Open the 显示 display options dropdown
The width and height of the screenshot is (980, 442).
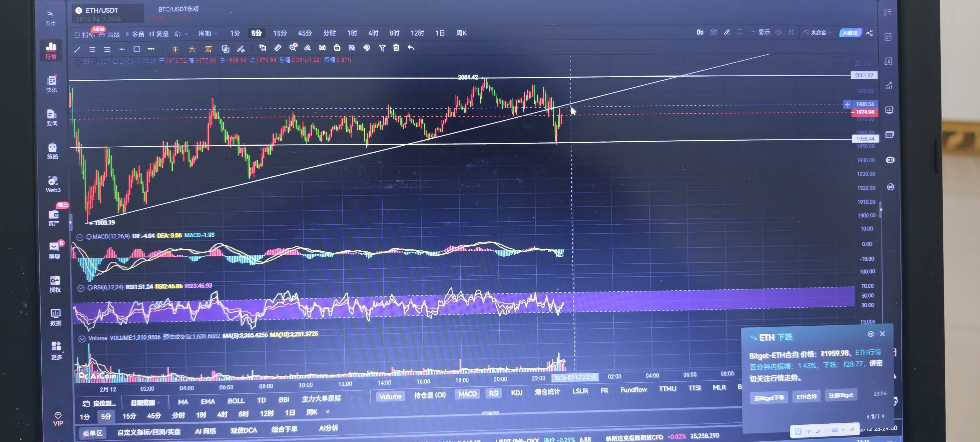coord(763,32)
